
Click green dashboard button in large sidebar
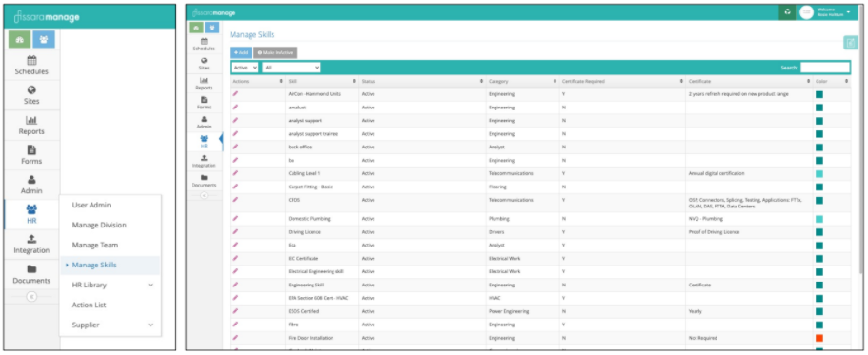(x=19, y=39)
